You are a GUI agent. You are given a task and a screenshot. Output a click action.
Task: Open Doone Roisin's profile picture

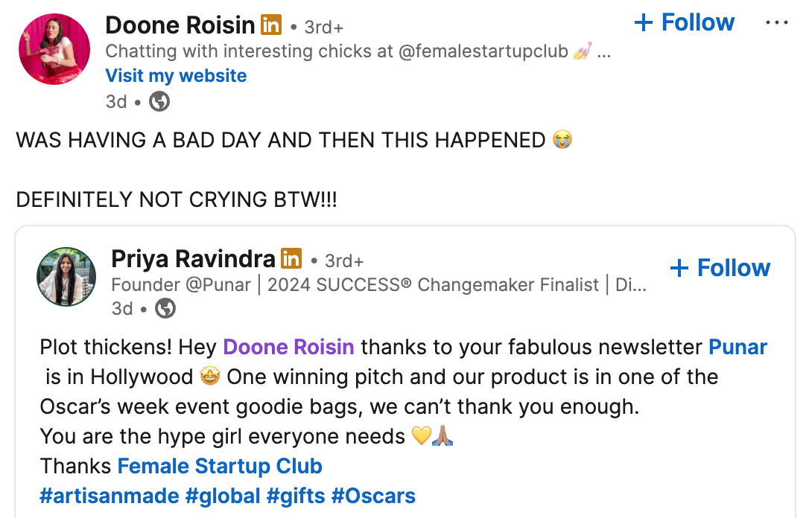(x=54, y=49)
